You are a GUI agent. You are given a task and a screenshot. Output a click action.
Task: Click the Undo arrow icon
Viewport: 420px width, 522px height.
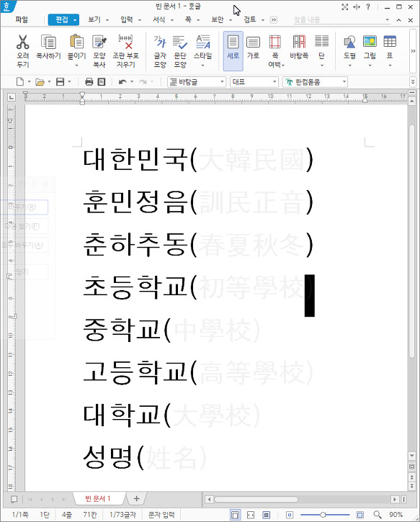[122, 81]
